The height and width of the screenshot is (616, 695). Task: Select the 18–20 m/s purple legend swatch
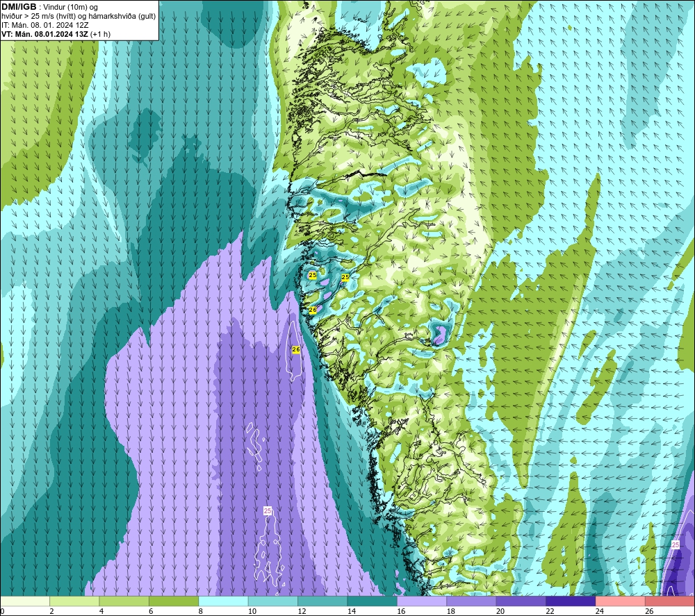click(x=472, y=601)
